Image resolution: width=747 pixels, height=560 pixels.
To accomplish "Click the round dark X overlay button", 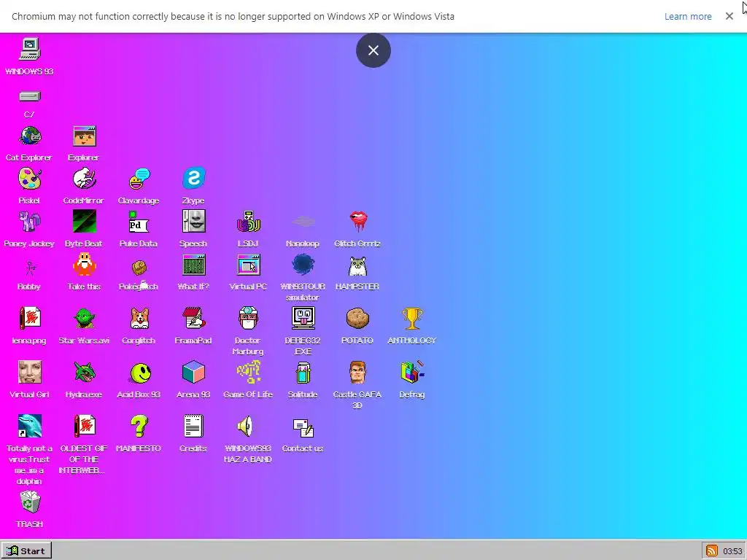I will 373,50.
